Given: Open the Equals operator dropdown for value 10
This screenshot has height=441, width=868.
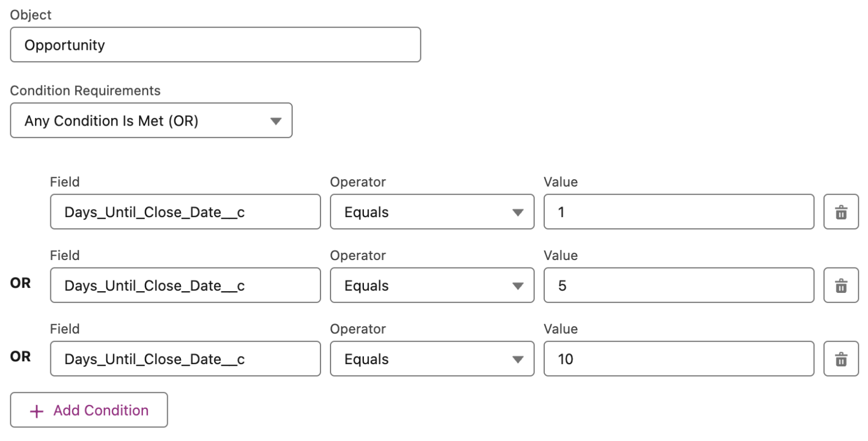Looking at the screenshot, I should pos(432,359).
